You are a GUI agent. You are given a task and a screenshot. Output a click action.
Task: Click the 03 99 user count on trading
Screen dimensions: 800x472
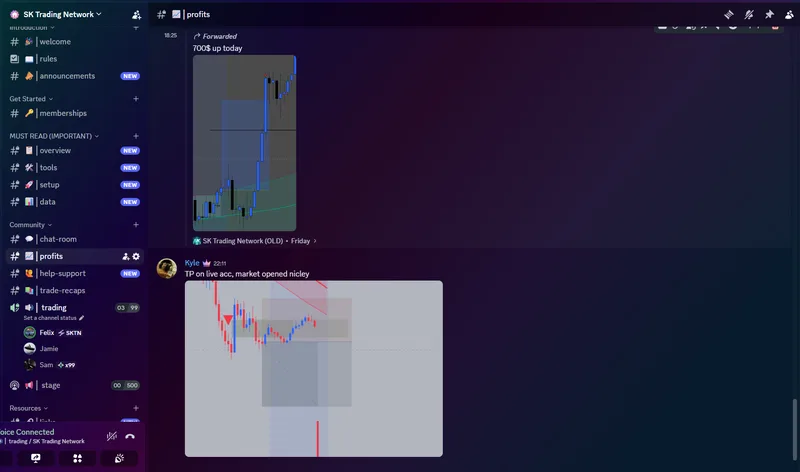coord(127,308)
